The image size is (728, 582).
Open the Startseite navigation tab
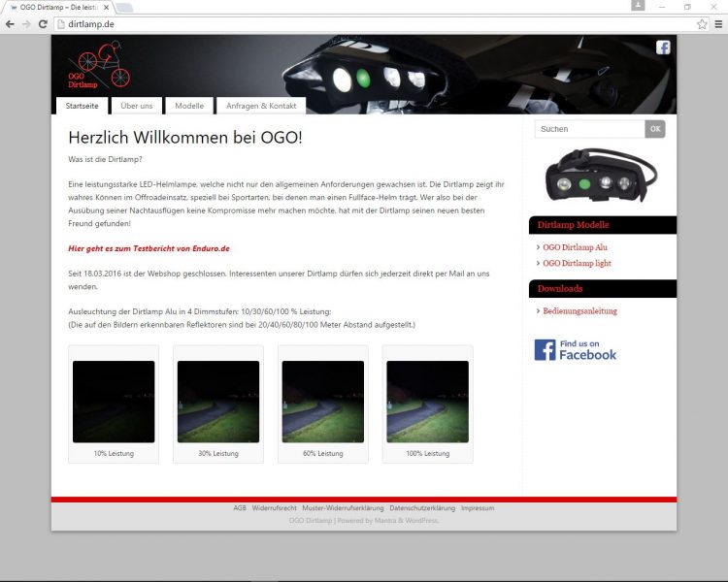(82, 106)
